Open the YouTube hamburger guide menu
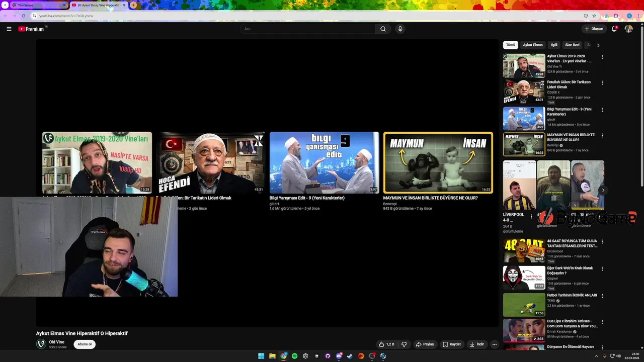 9,29
